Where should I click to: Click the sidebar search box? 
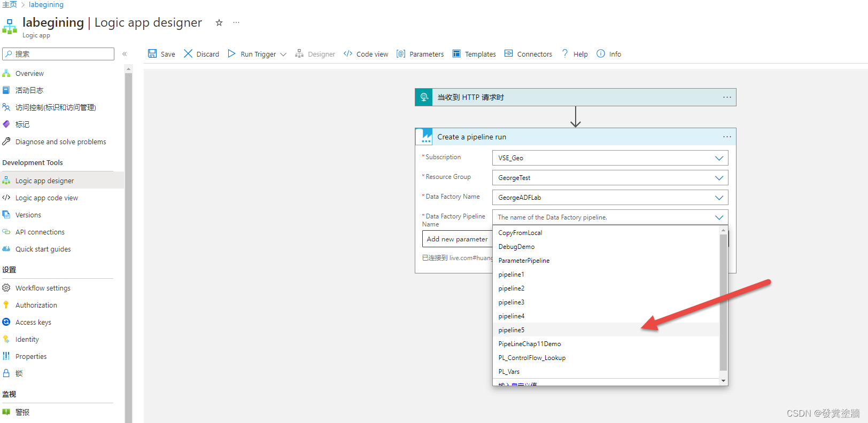(x=58, y=54)
